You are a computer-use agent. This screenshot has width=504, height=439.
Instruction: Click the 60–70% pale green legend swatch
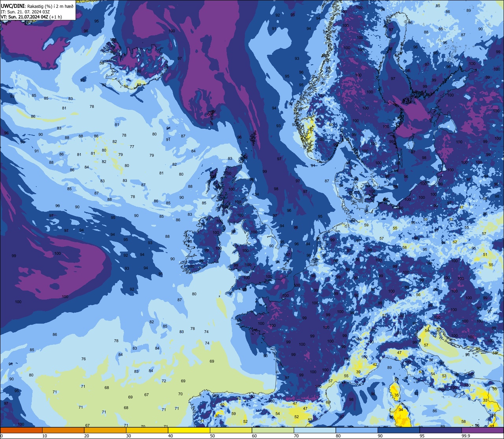[273, 430]
